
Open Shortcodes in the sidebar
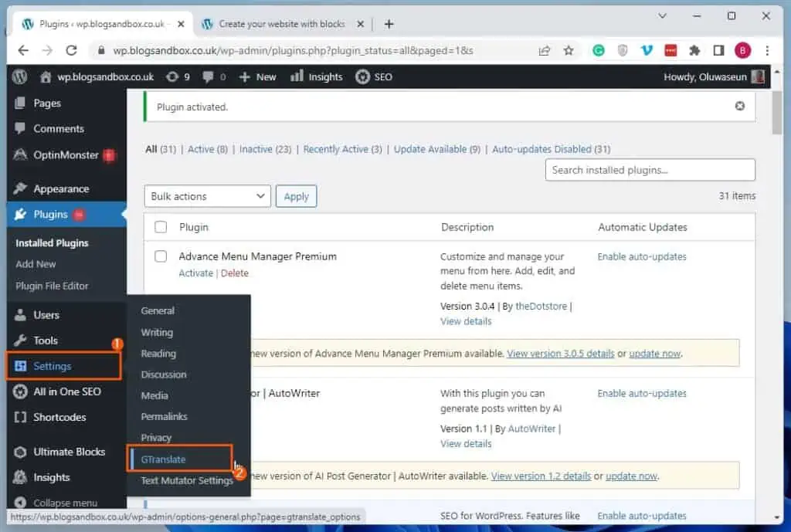(59, 417)
